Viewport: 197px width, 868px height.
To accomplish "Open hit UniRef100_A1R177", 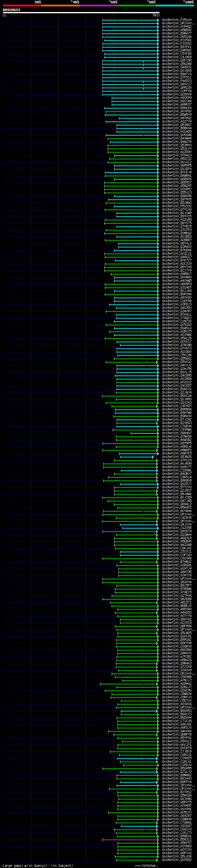I will point(176,467).
